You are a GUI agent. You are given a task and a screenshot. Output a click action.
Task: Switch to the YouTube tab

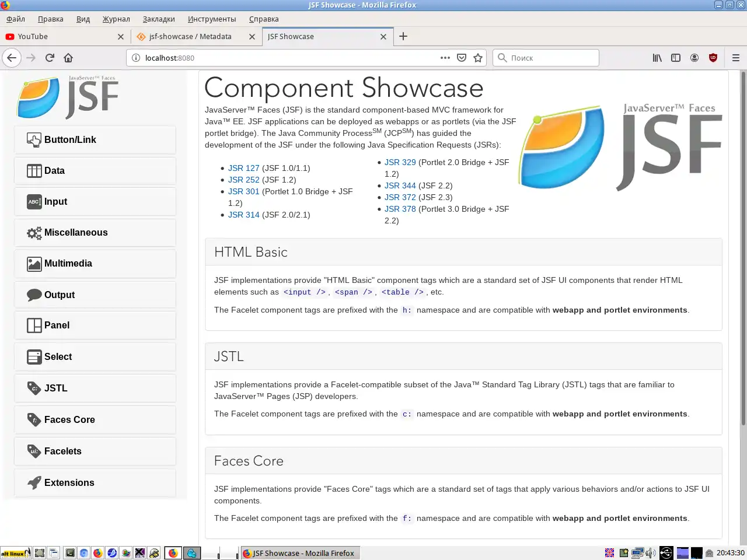[x=64, y=36]
